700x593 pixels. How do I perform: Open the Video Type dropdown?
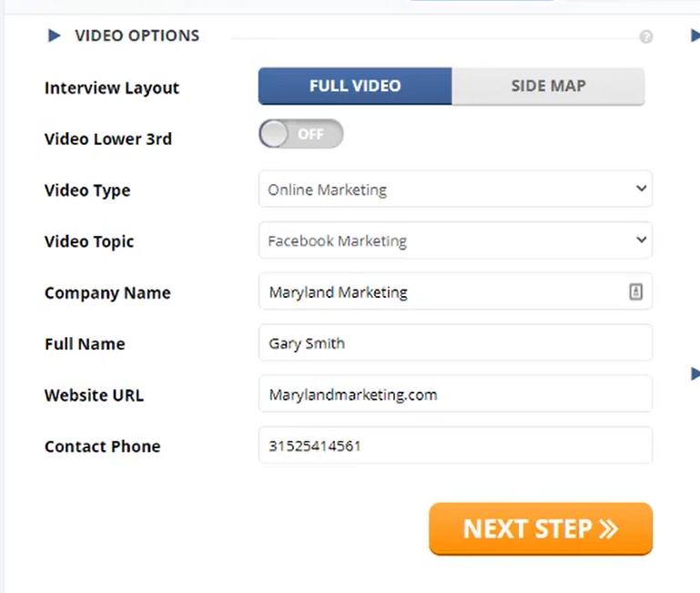455,189
